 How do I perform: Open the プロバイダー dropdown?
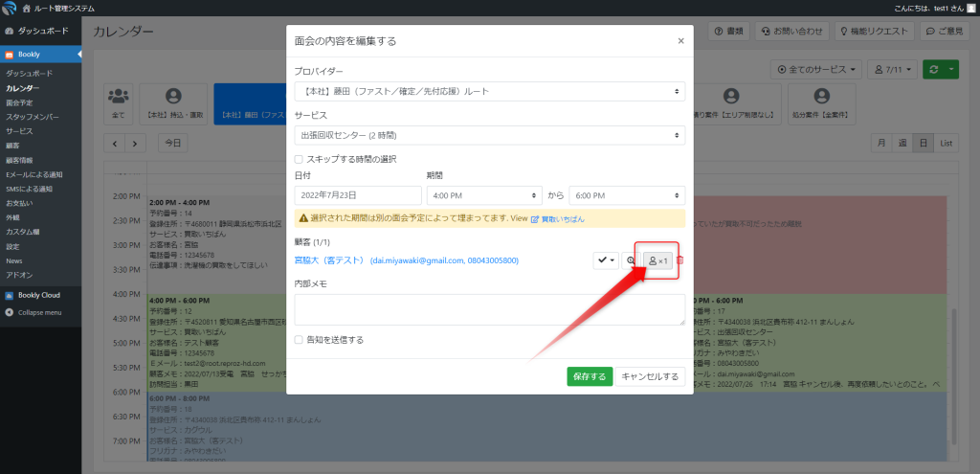point(489,91)
